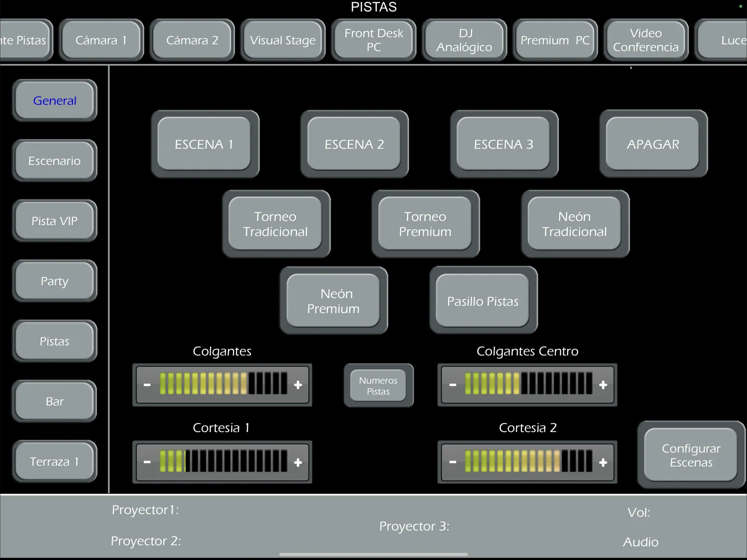Switch to the Escenario section

tap(55, 161)
